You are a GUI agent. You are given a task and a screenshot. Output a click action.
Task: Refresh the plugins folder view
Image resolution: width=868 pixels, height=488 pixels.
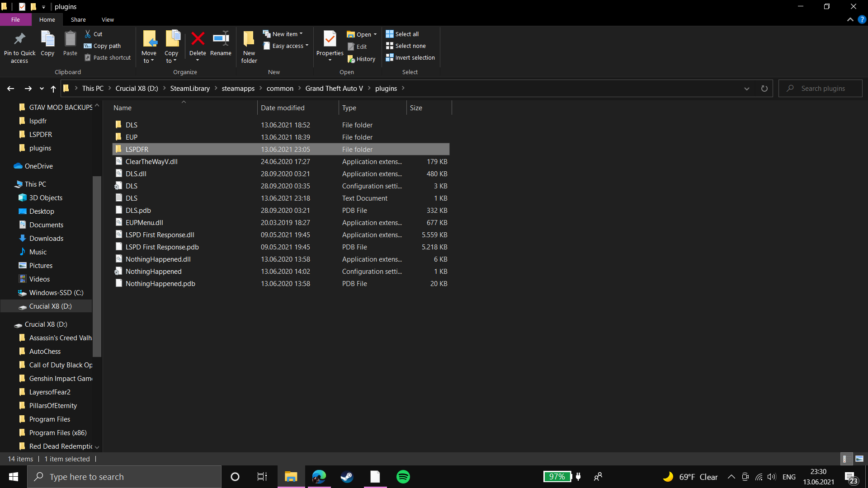point(764,89)
